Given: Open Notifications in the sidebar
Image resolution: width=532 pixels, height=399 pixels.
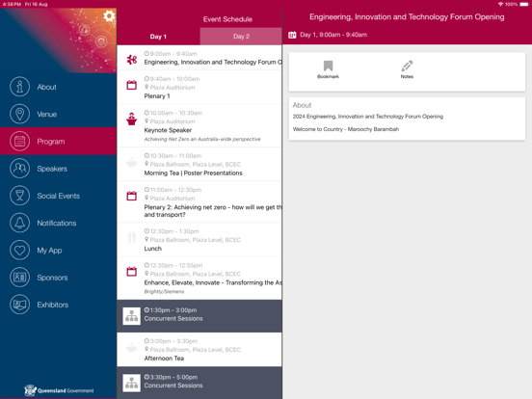Looking at the screenshot, I should pos(59,223).
